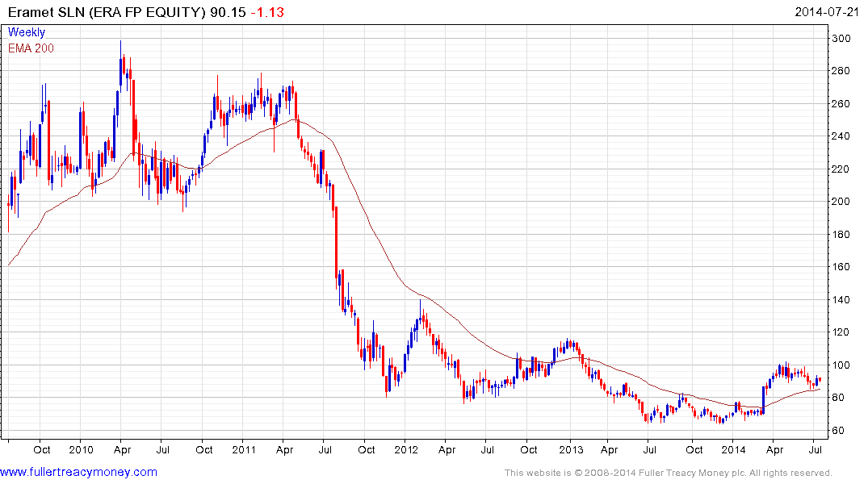
Task: Click the final "Jul" label on time axis
Action: point(814,449)
